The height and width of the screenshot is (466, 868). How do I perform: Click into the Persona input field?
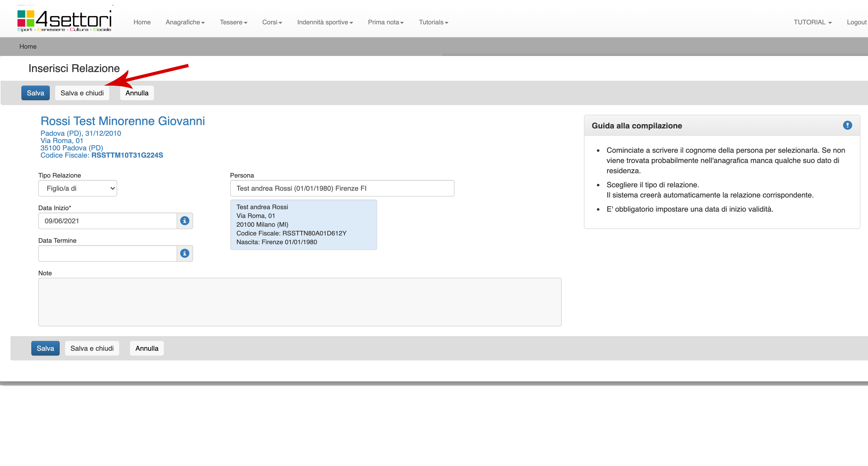(x=342, y=188)
